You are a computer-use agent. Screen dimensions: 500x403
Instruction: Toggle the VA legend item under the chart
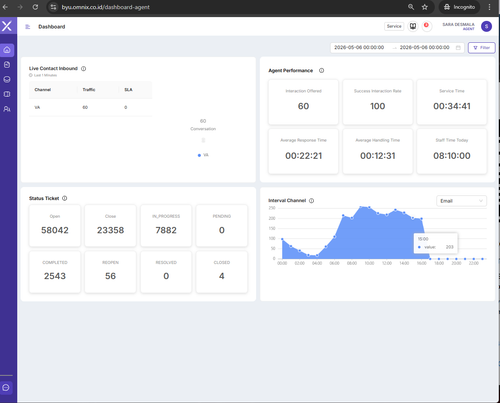(203, 155)
